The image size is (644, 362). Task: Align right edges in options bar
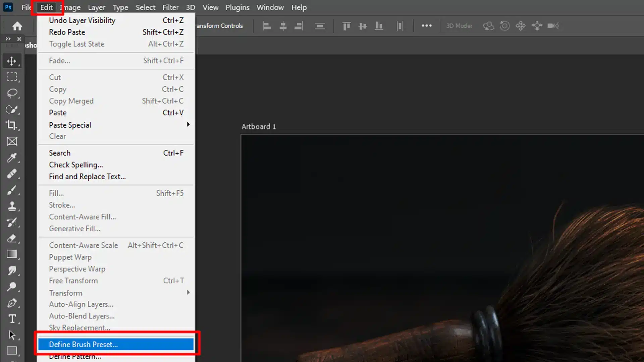(x=299, y=26)
